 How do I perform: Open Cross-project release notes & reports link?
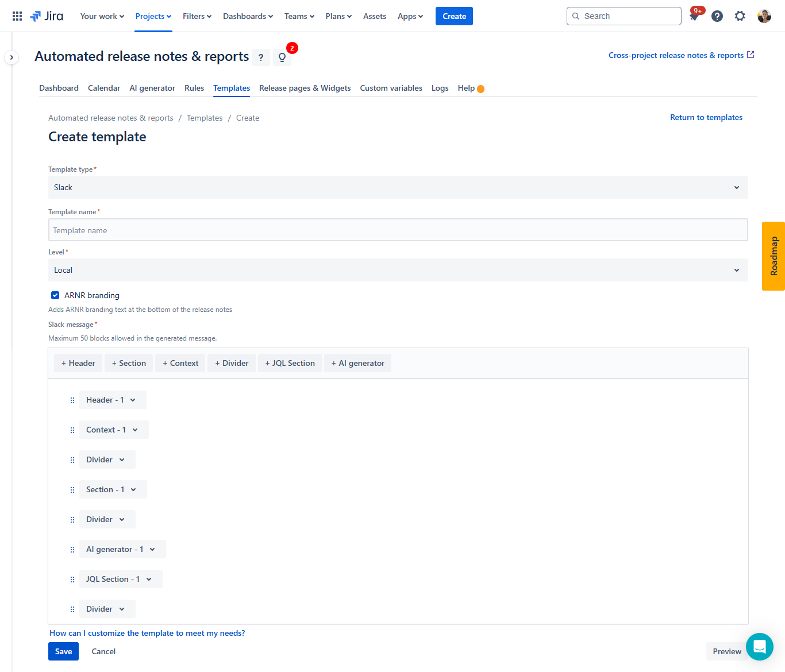click(681, 55)
